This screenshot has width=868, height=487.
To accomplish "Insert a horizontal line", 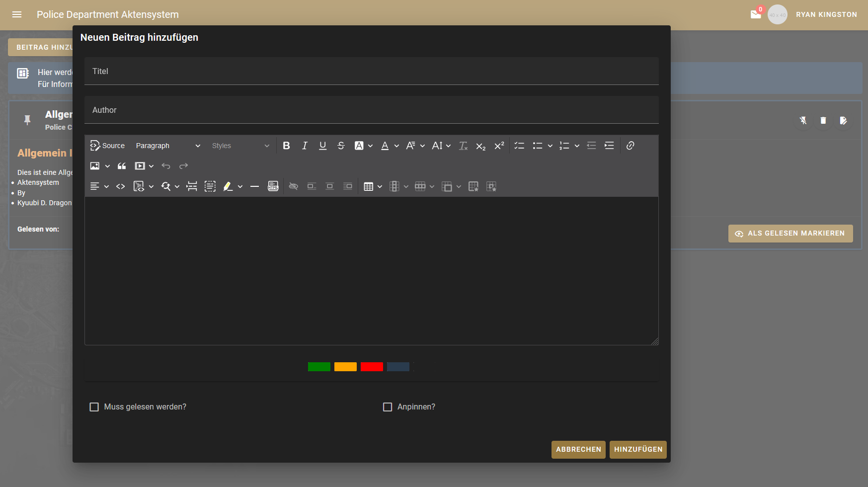I will (255, 186).
